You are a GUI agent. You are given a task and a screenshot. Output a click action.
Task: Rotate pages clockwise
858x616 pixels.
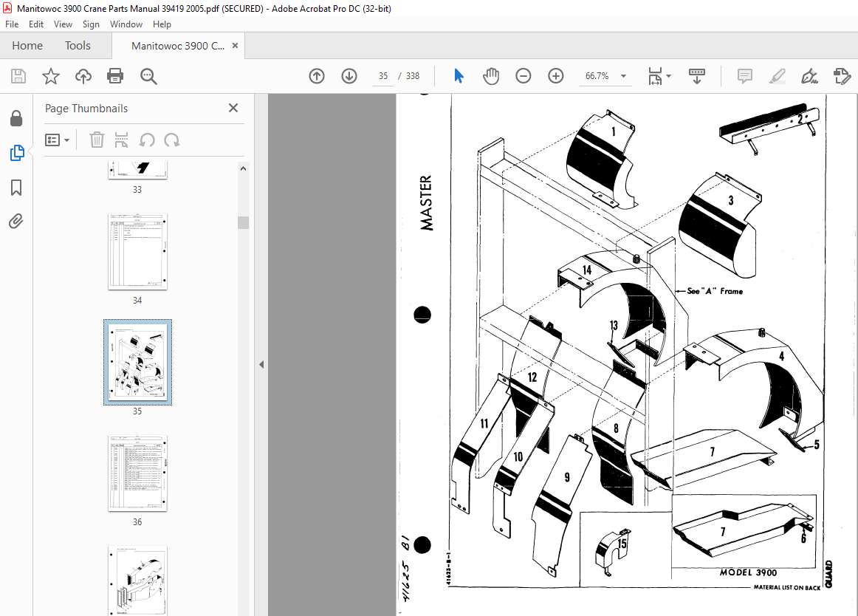tap(172, 140)
